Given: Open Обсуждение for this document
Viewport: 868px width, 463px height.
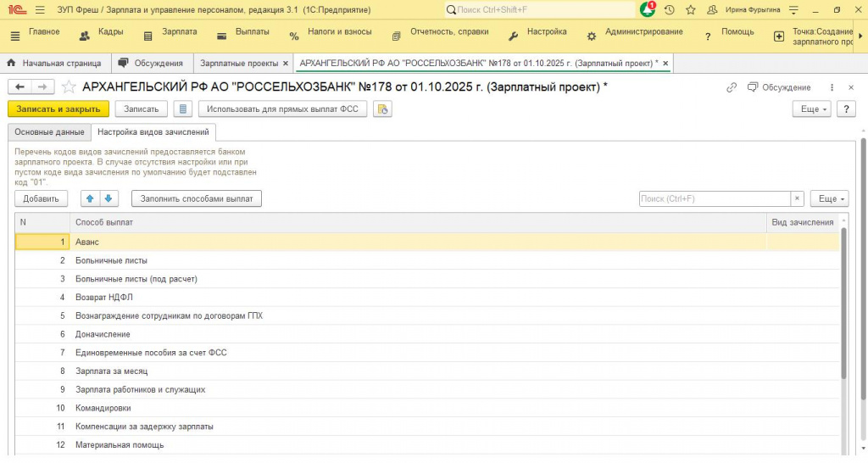Looking at the screenshot, I should (x=779, y=87).
